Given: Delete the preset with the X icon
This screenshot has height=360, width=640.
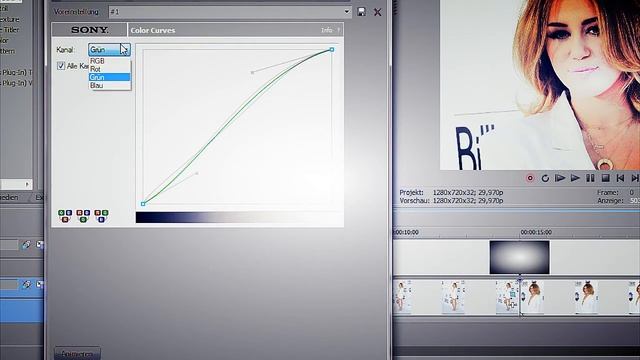Looking at the screenshot, I should click(378, 12).
